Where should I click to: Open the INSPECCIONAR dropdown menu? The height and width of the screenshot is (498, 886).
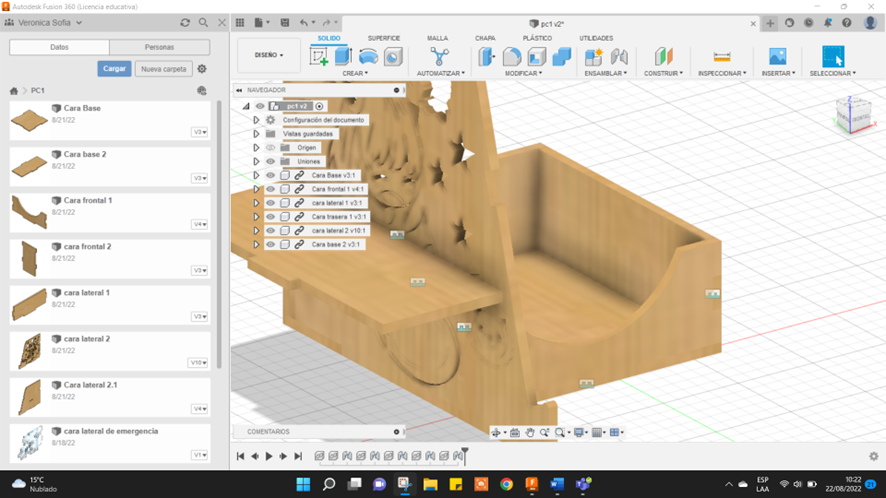click(x=722, y=73)
